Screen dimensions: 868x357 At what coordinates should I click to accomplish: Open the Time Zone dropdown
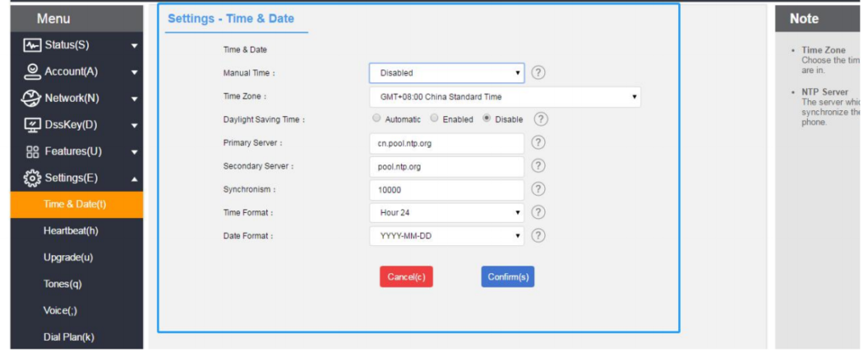(505, 97)
